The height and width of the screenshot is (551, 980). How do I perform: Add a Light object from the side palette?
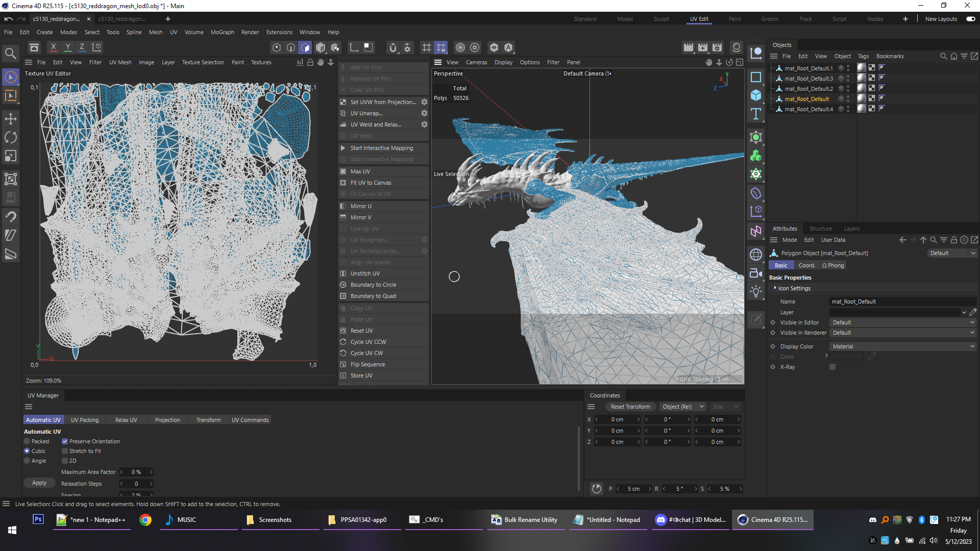click(756, 291)
